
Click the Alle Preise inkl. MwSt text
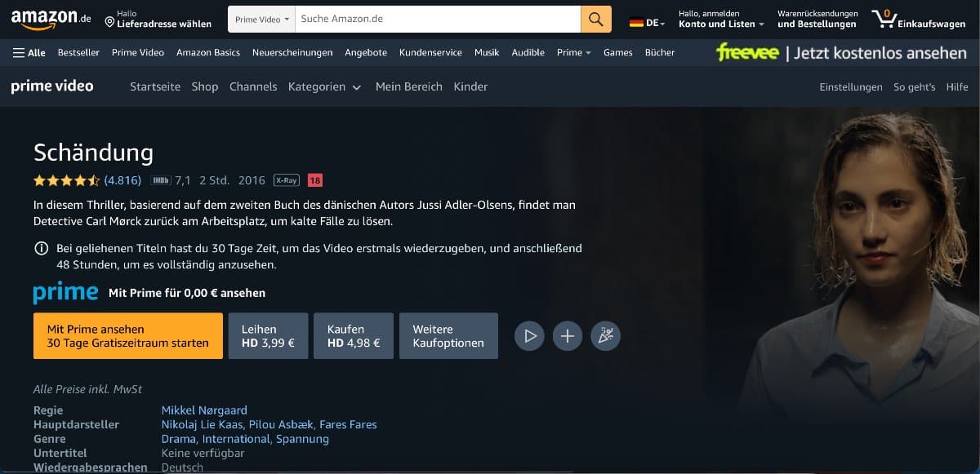[x=87, y=389]
